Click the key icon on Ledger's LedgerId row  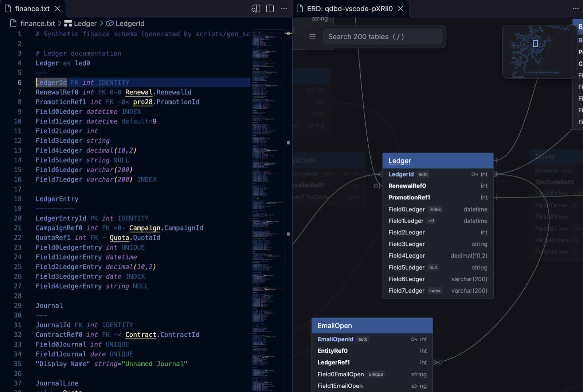point(474,174)
